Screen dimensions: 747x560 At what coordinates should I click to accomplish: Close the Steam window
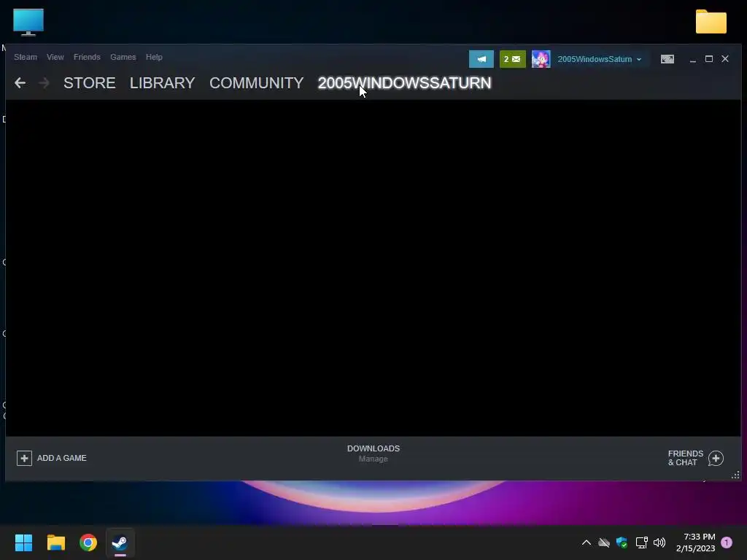point(725,58)
